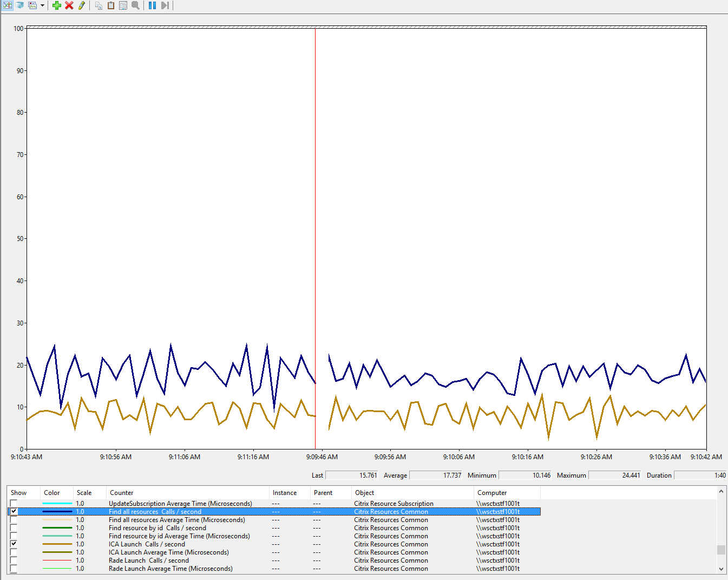Click the Copy Properties icon
Viewport: 728px width, 580px height.
point(99,5)
